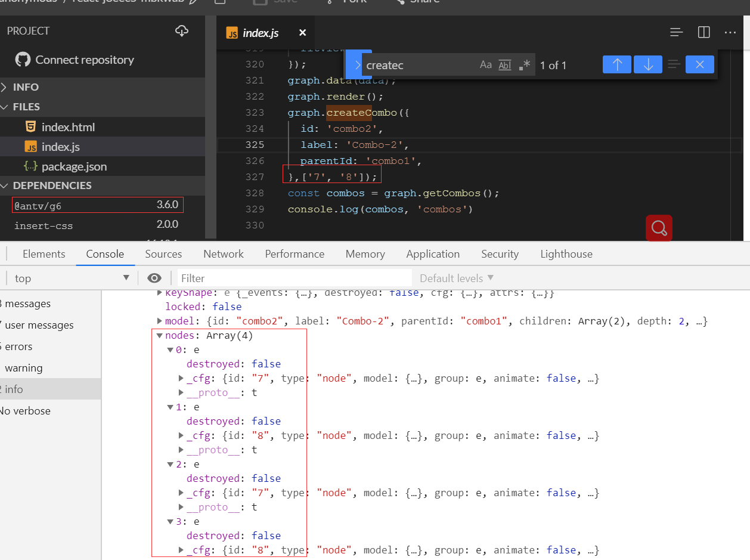The image size is (750, 560).
Task: Click the export sandbox icon in Project panel
Action: tap(182, 30)
